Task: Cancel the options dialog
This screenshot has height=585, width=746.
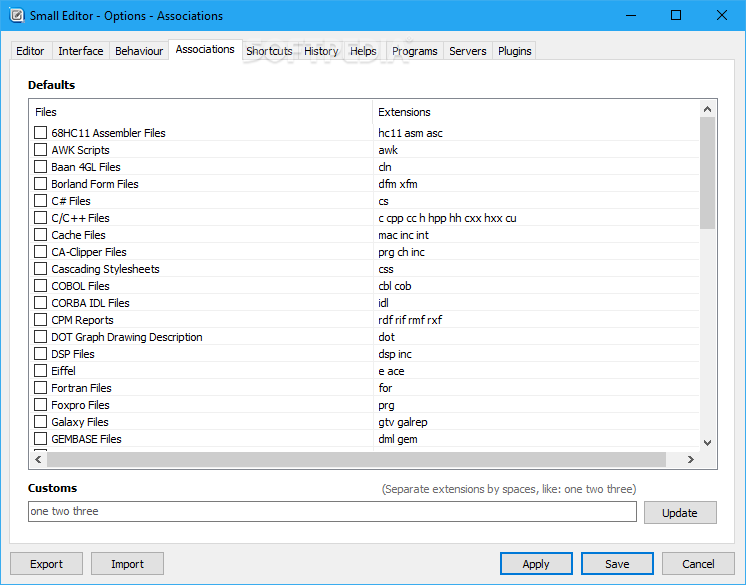Action: pos(698,564)
